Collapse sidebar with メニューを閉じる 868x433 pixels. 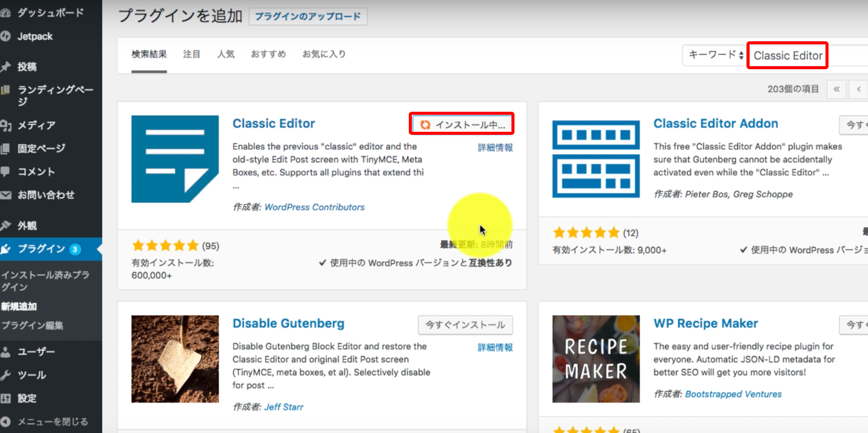[53, 422]
